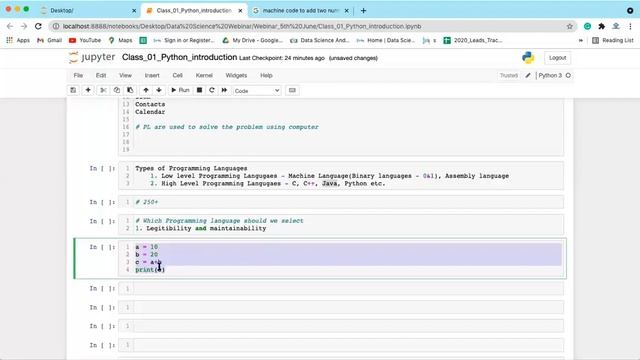The image size is (640, 360).
Task: Paste cells below icon in toolbar
Action: pos(130,90)
